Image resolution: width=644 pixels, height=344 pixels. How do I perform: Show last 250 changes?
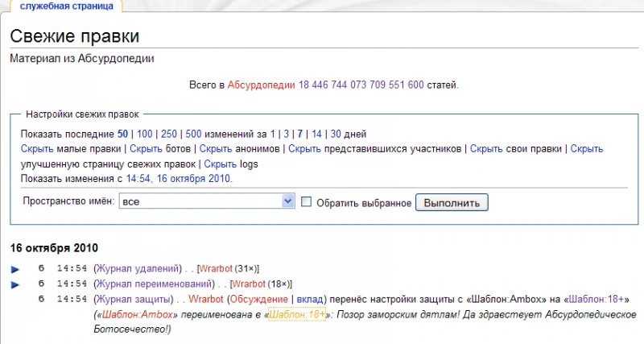[169, 134]
